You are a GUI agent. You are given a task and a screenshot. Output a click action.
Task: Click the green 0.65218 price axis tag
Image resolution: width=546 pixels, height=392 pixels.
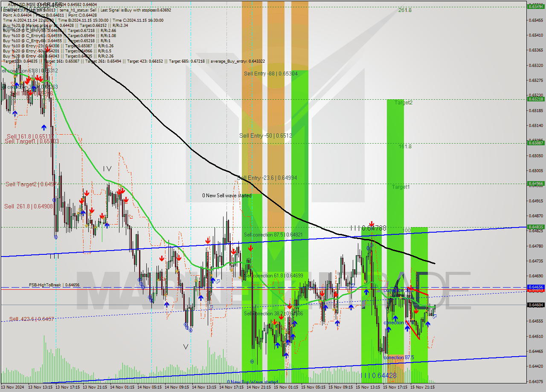pos(536,99)
